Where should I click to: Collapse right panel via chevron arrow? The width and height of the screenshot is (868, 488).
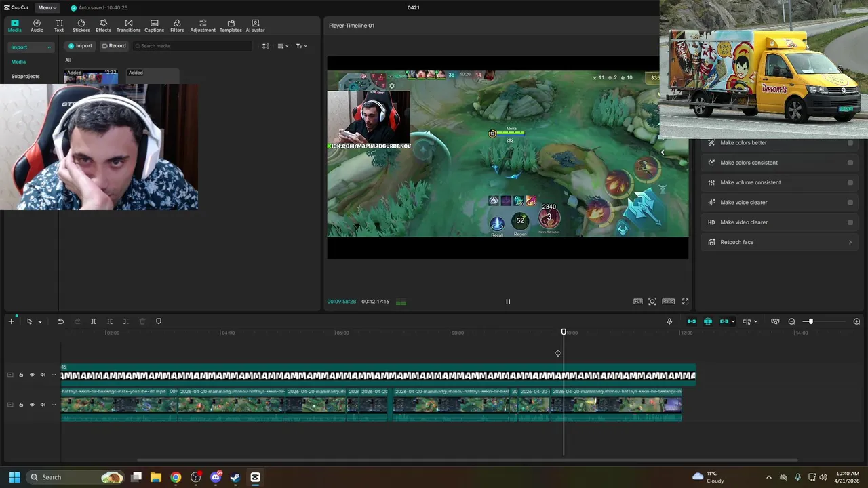pos(663,152)
